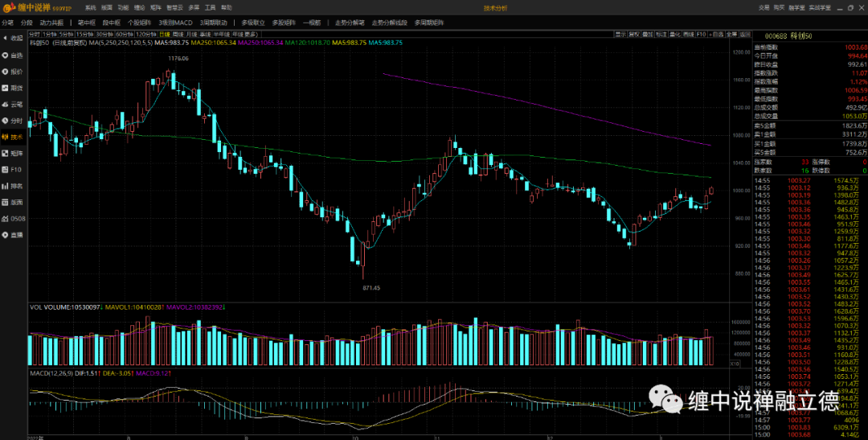Image resolution: width=868 pixels, height=440 pixels.
Task: Select 多级联立 toolbar item
Action: [253, 23]
